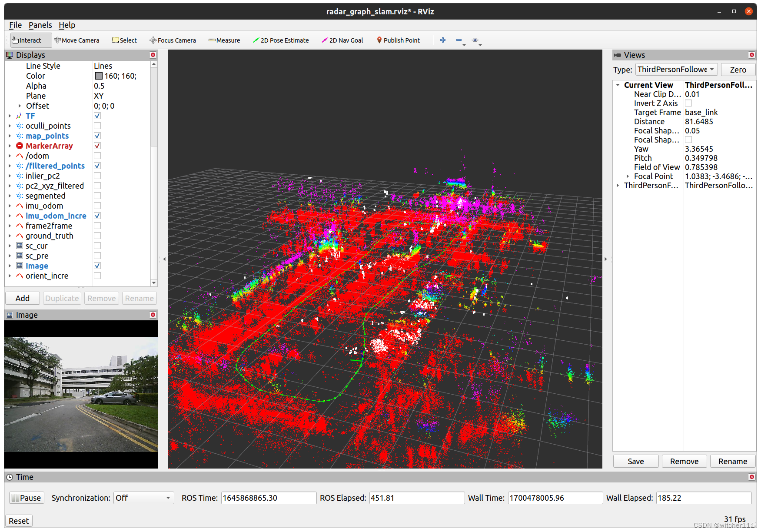
Task: Open the Panels menu
Action: tap(40, 25)
